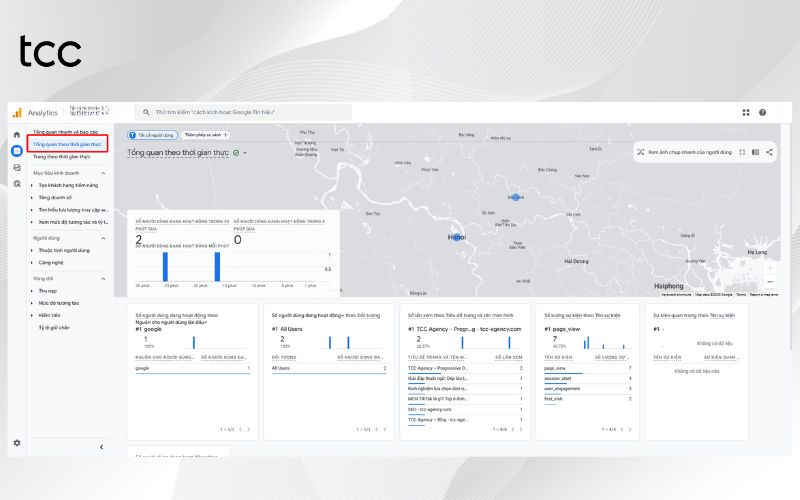Open the Help question mark icon
Viewport: 800px width, 500px height.
(762, 112)
